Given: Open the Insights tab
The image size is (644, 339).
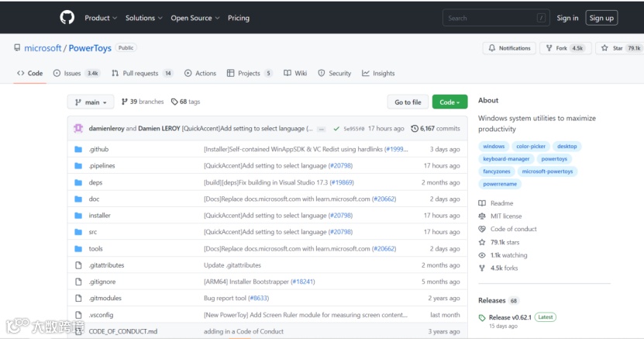Looking at the screenshot, I should [x=378, y=73].
